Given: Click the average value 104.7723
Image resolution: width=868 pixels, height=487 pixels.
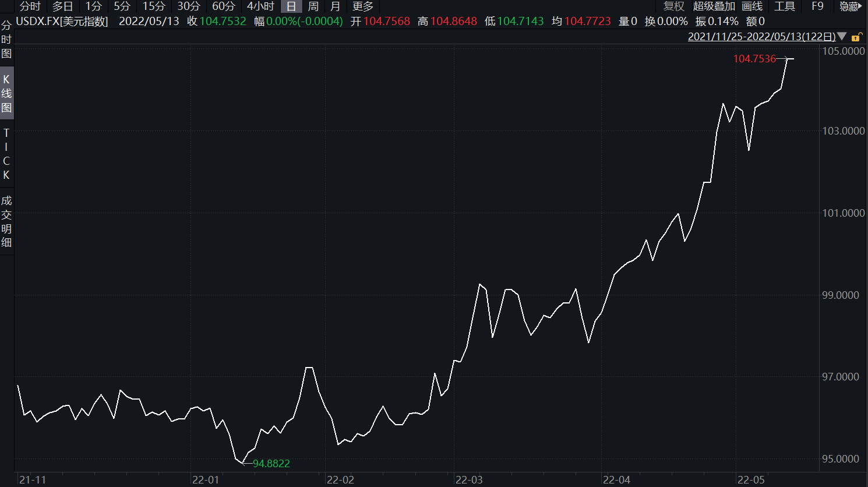Looking at the screenshot, I should (588, 22).
